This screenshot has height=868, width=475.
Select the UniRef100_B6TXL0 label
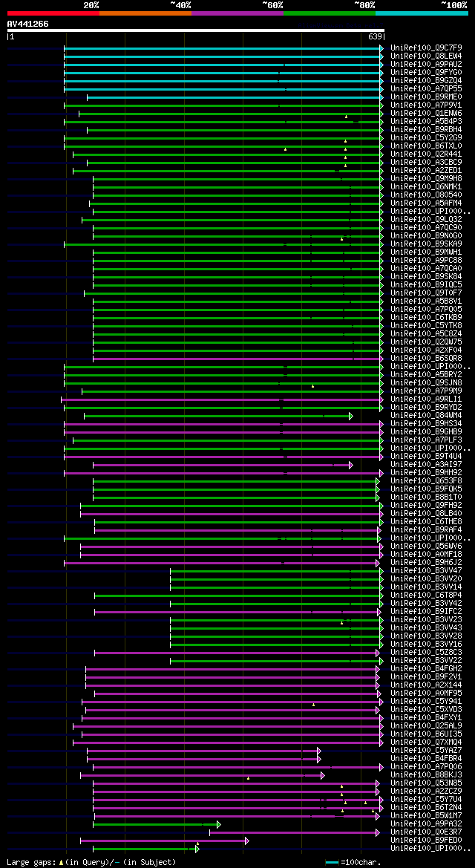coord(426,146)
